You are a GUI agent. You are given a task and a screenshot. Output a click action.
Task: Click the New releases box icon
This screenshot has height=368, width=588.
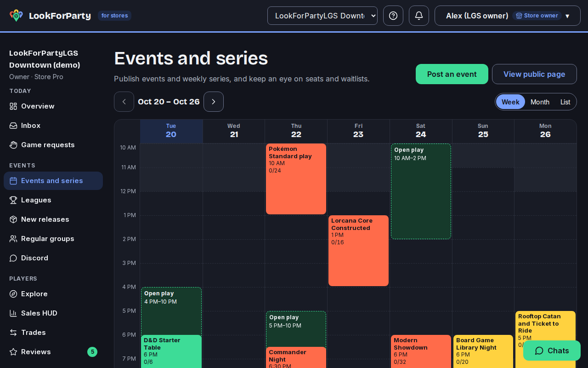coord(13,219)
